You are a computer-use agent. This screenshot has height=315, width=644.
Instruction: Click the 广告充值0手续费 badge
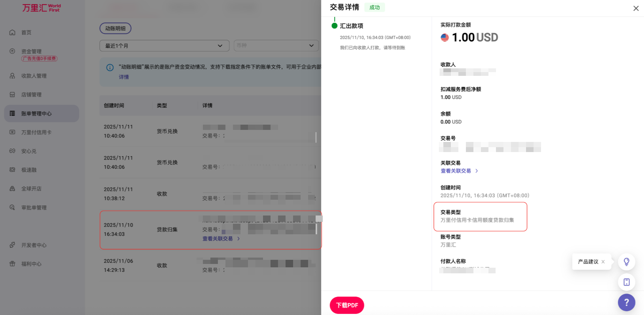pyautogui.click(x=39, y=59)
